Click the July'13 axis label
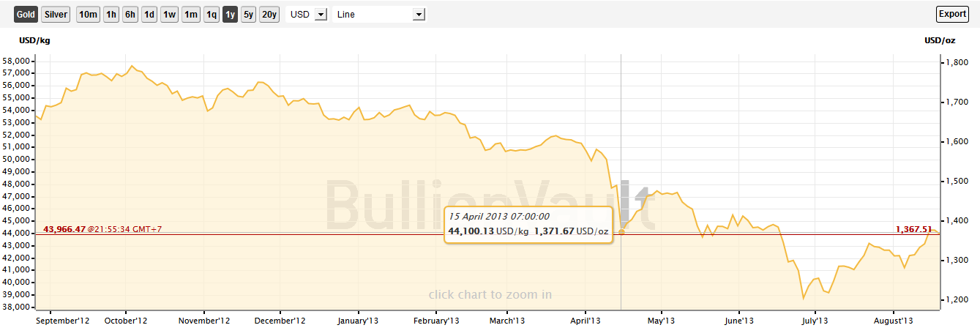 (815, 321)
